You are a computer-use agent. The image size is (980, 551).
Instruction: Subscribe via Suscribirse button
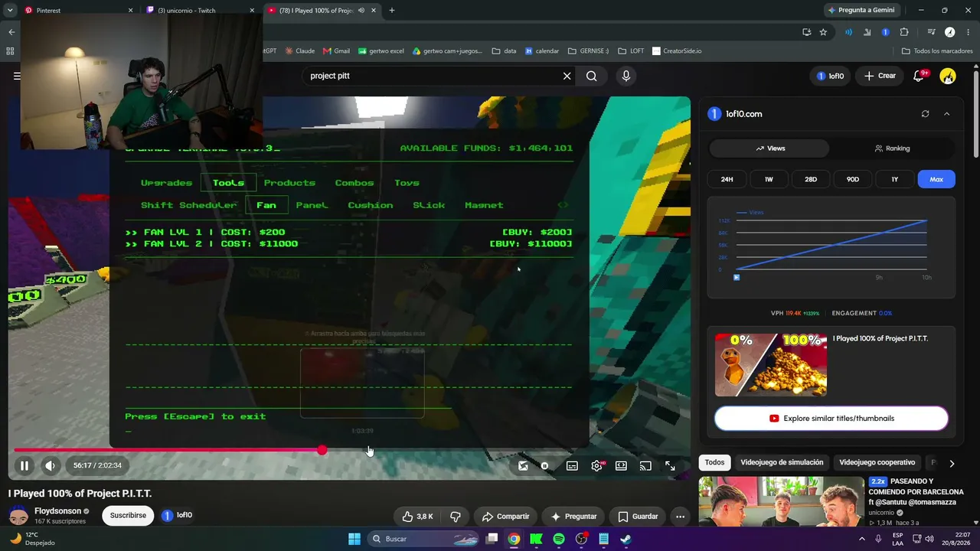[x=128, y=516]
